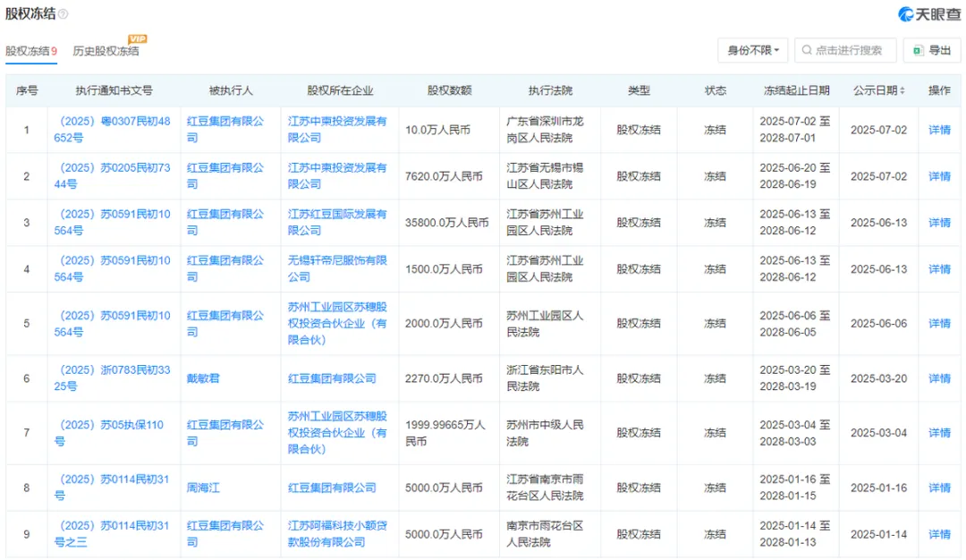
Task: Click the 天眼查 logo
Action: [x=929, y=13]
